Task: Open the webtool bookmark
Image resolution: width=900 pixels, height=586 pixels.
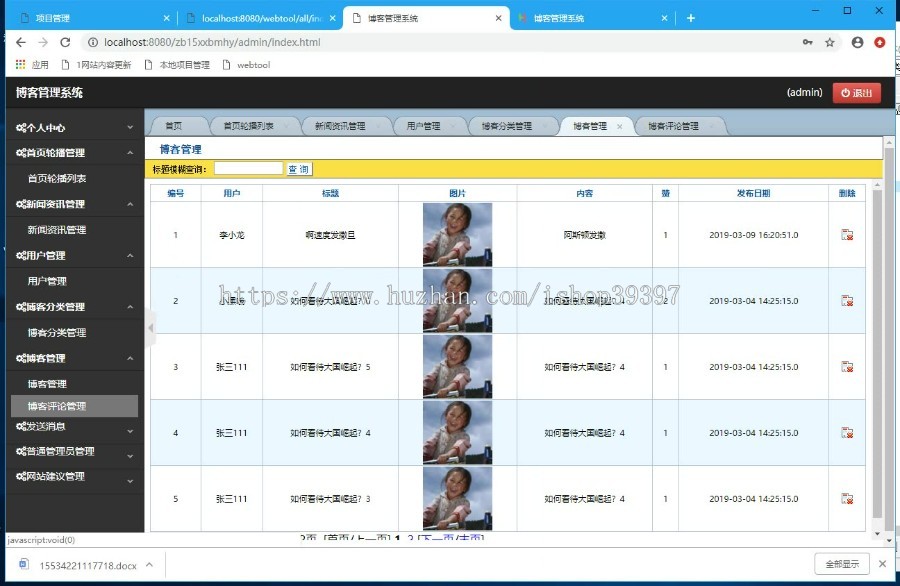Action: (247, 65)
